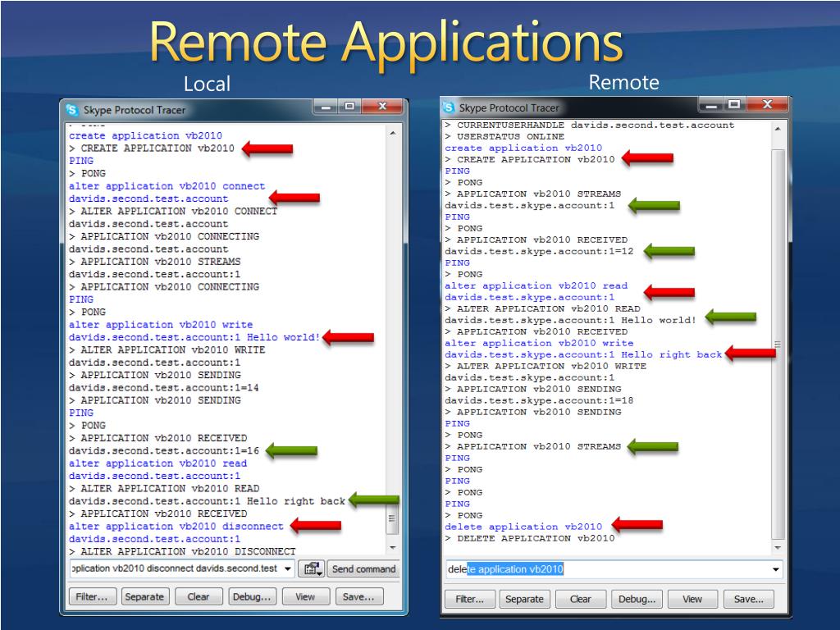Click Separate button in Remote tracer
Viewport: 840px width, 630px height.
[x=524, y=599]
